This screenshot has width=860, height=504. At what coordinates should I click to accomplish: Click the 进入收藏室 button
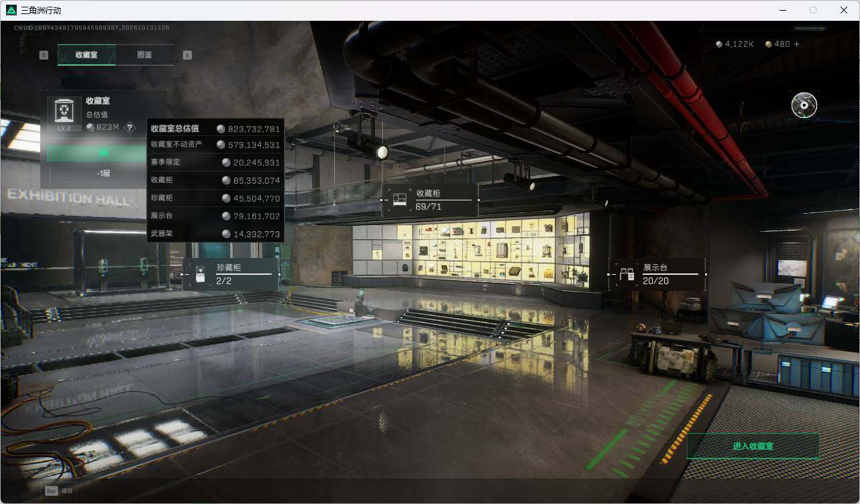click(753, 446)
